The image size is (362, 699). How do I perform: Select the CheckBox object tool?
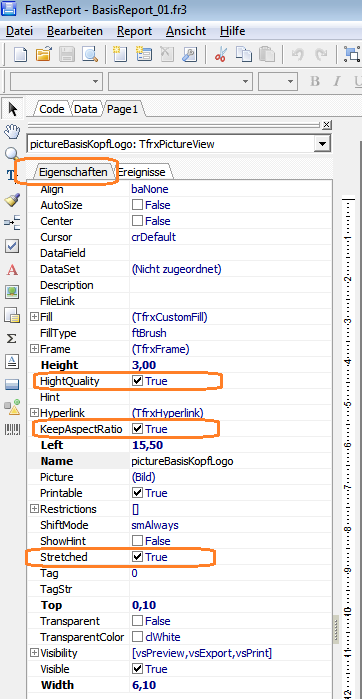click(x=12, y=246)
